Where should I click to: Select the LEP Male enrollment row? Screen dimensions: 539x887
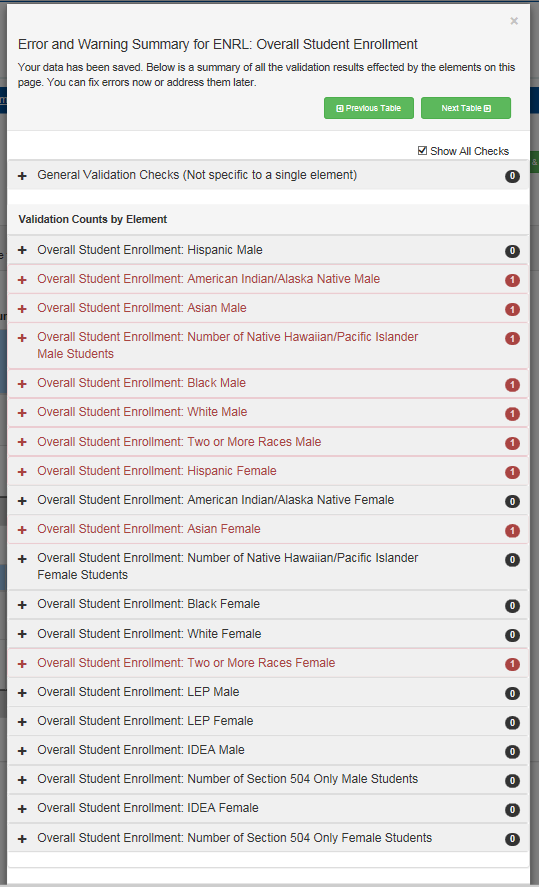(x=268, y=692)
